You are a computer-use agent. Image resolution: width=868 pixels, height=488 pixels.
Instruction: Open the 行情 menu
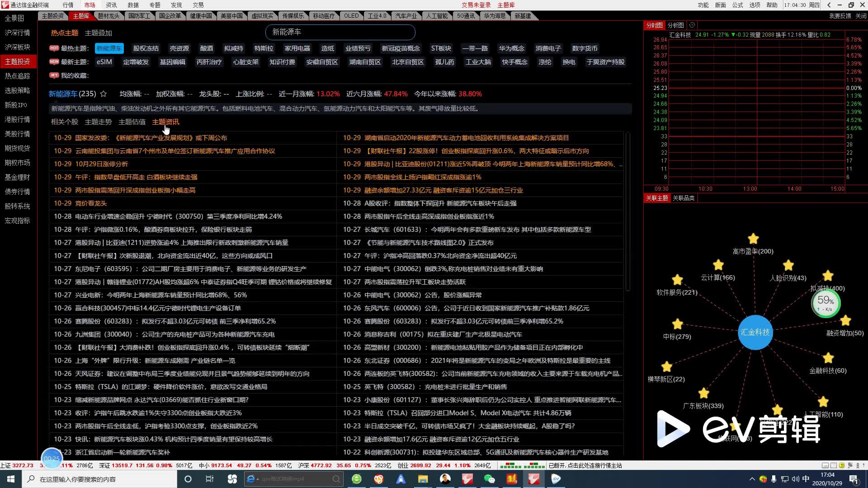tap(68, 5)
